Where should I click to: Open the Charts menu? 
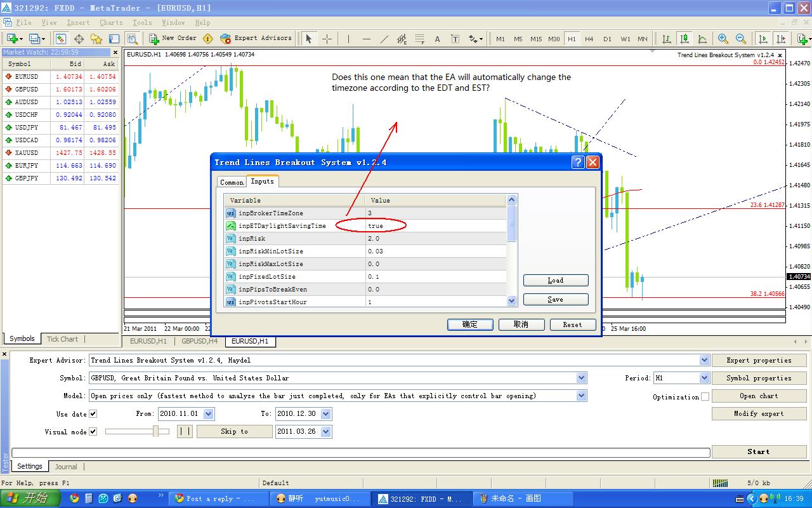[x=111, y=22]
